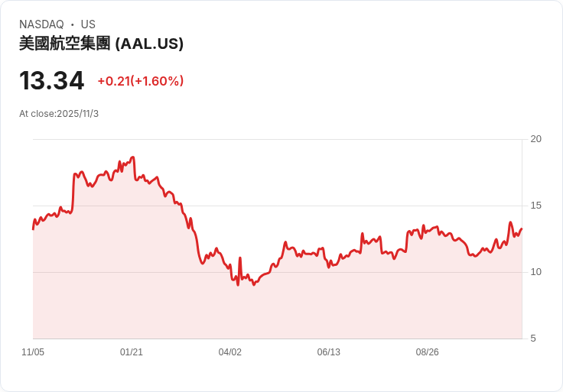Select the 01/21 date on x-axis

pos(132,352)
